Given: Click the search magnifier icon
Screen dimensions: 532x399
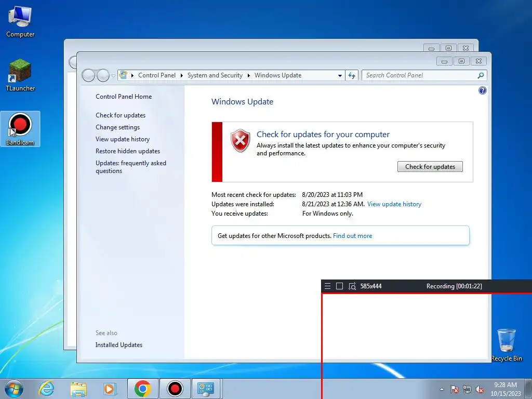Looking at the screenshot, I should tap(481, 75).
